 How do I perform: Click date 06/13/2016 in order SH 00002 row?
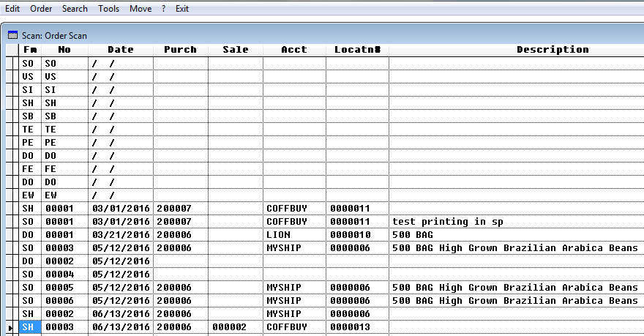point(121,314)
